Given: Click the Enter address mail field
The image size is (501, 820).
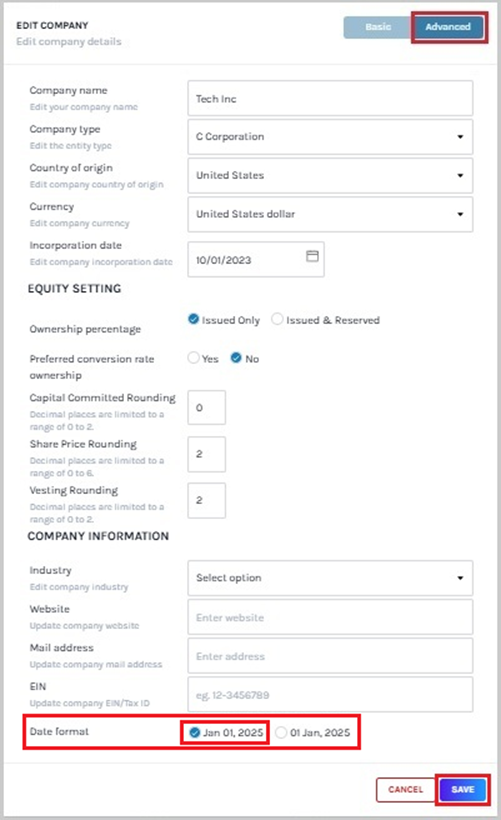Looking at the screenshot, I should tap(330, 656).
